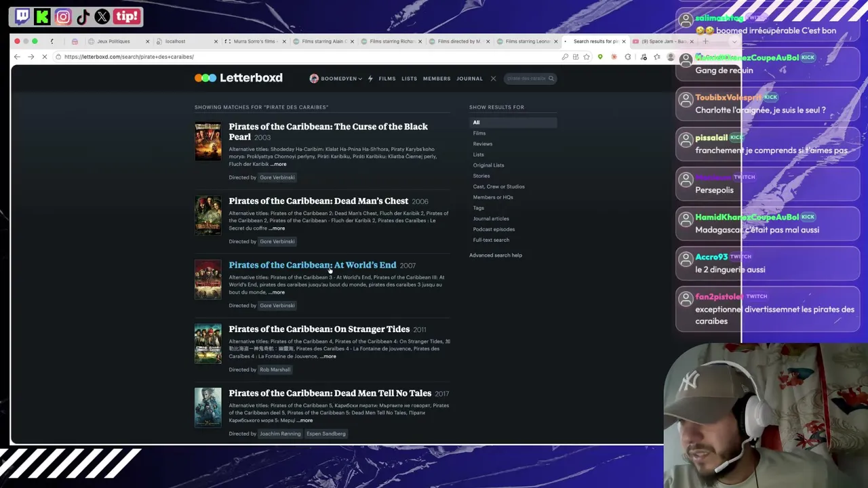Open the media control music note icon
Viewport: 868px width, 488px height.
point(644,57)
